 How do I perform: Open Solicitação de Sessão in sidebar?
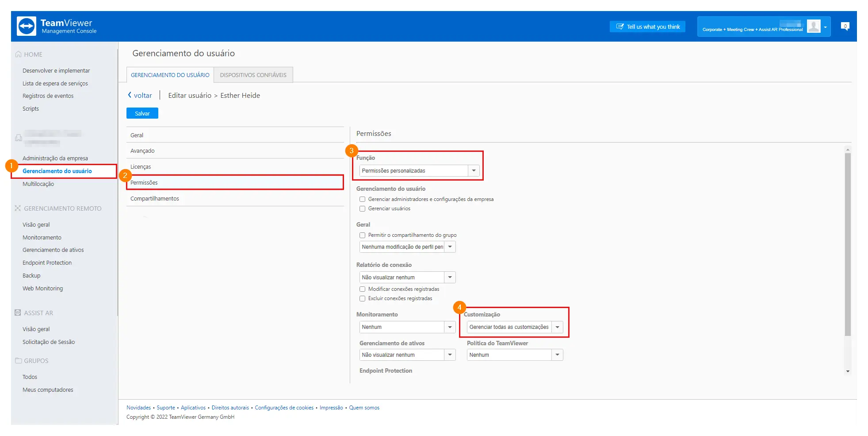click(x=49, y=342)
